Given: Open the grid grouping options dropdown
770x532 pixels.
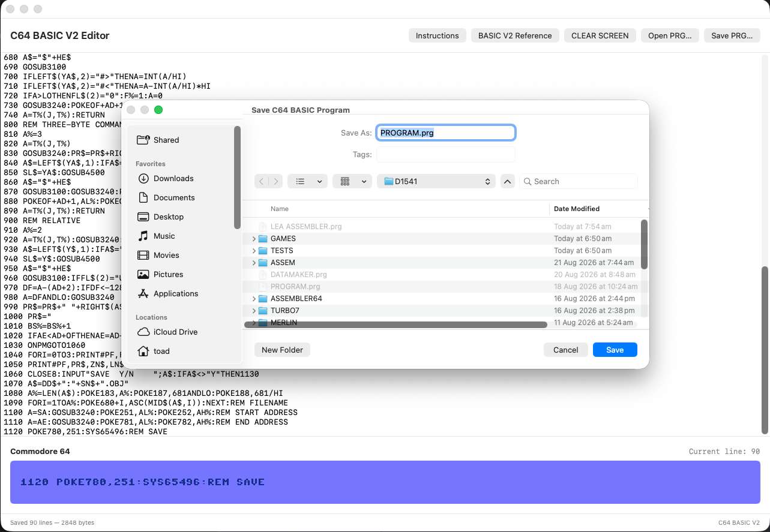Looking at the screenshot, I should pyautogui.click(x=352, y=181).
